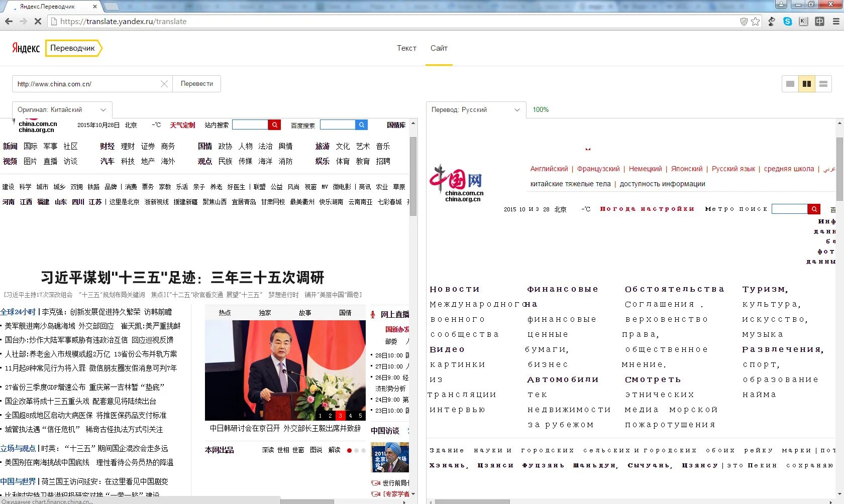This screenshot has width=844, height=504.
Task: Bookmark this page with the star icon
Action: coord(755,22)
